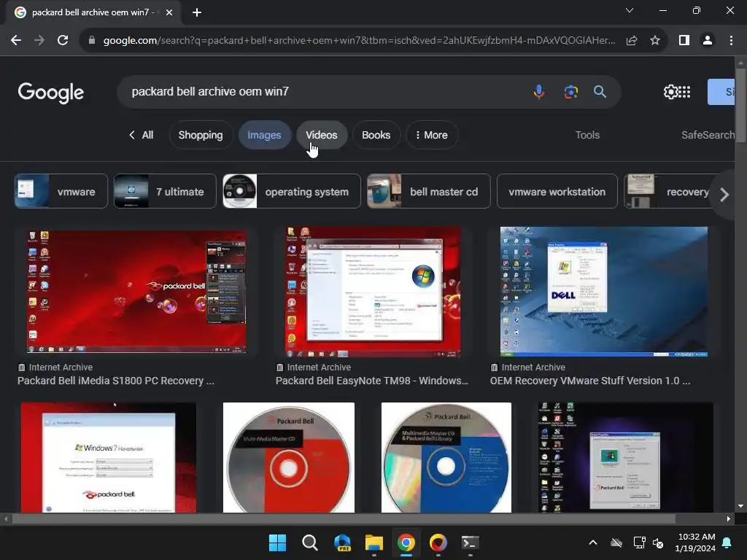Open the Tools options
The image size is (747, 560).
(x=587, y=135)
